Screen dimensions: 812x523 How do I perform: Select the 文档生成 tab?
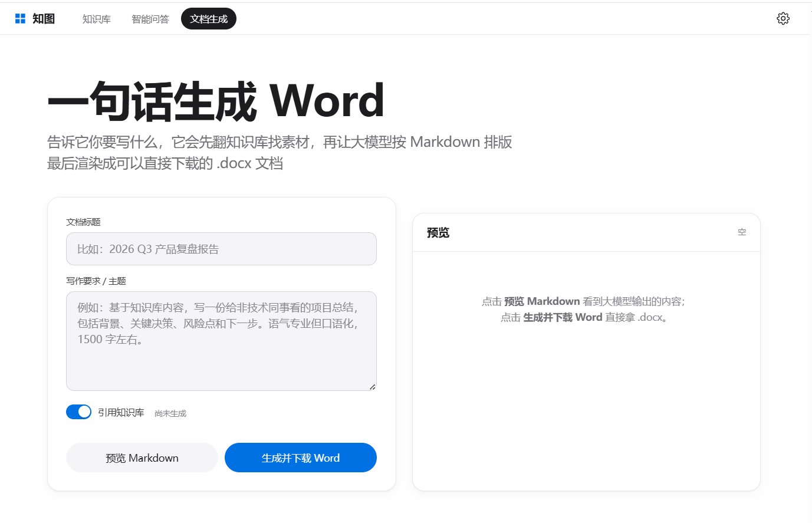click(x=209, y=19)
